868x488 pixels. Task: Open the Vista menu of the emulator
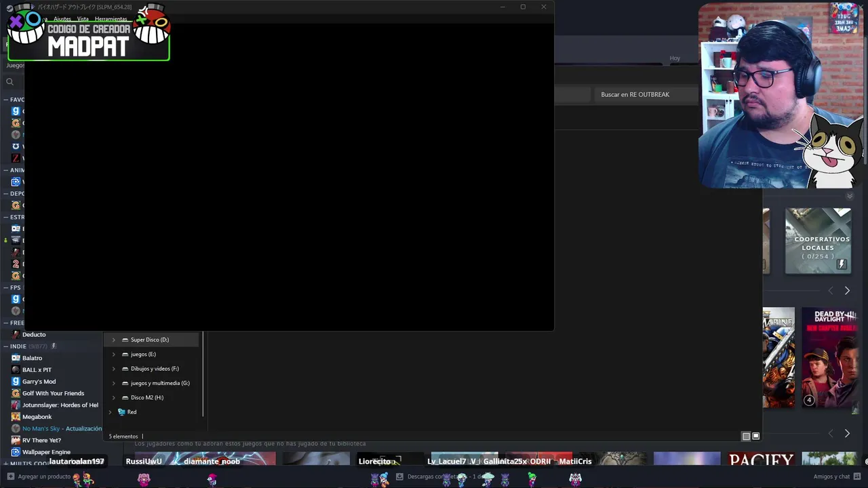pyautogui.click(x=83, y=19)
